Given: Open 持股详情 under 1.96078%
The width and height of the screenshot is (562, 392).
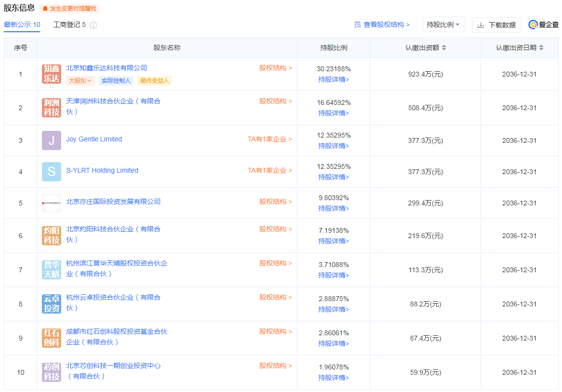Looking at the screenshot, I should [334, 377].
